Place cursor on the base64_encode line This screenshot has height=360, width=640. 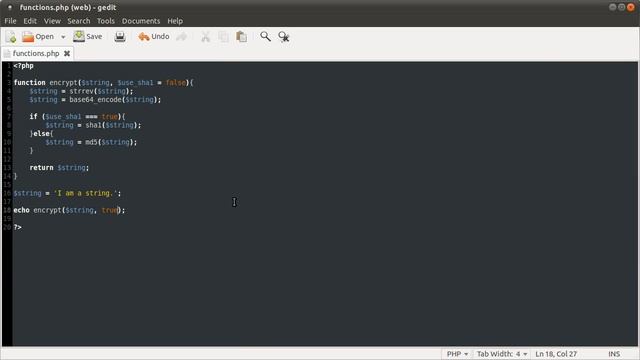(x=95, y=100)
